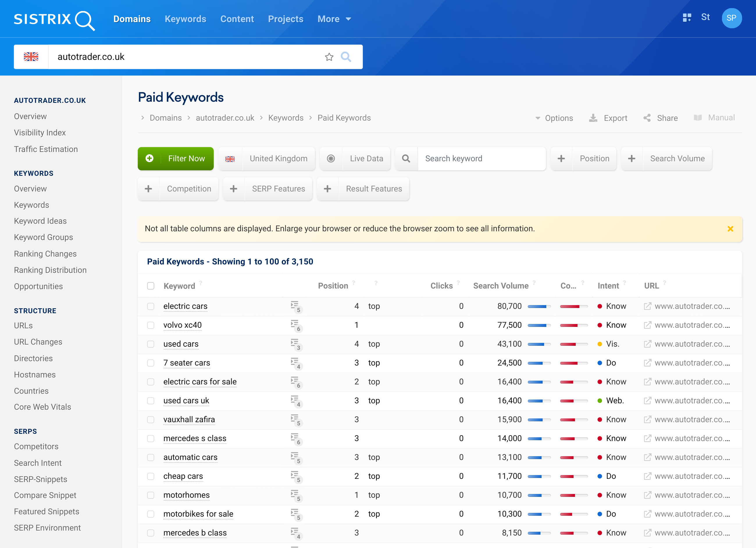This screenshot has height=548, width=756.
Task: Focus the Search keyword input field
Action: (x=482, y=159)
